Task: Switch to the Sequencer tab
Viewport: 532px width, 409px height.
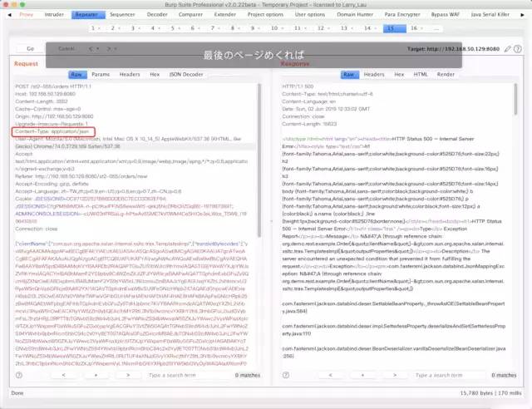Action: tap(122, 15)
